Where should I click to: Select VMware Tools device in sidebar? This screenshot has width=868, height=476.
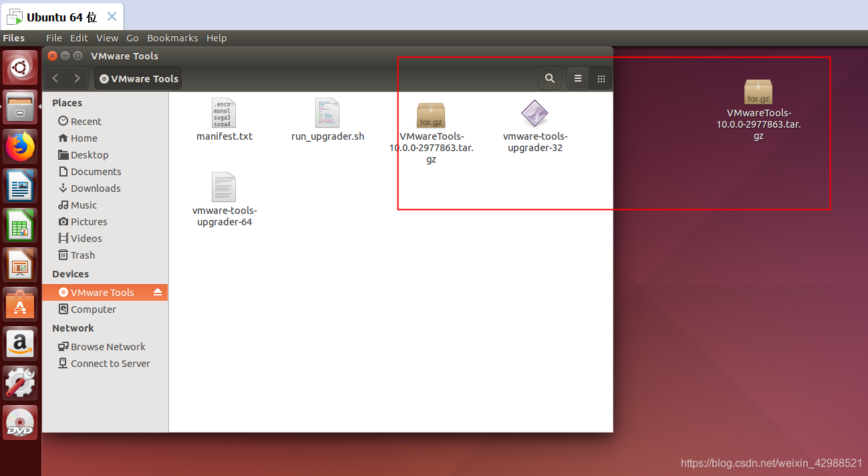click(x=105, y=292)
